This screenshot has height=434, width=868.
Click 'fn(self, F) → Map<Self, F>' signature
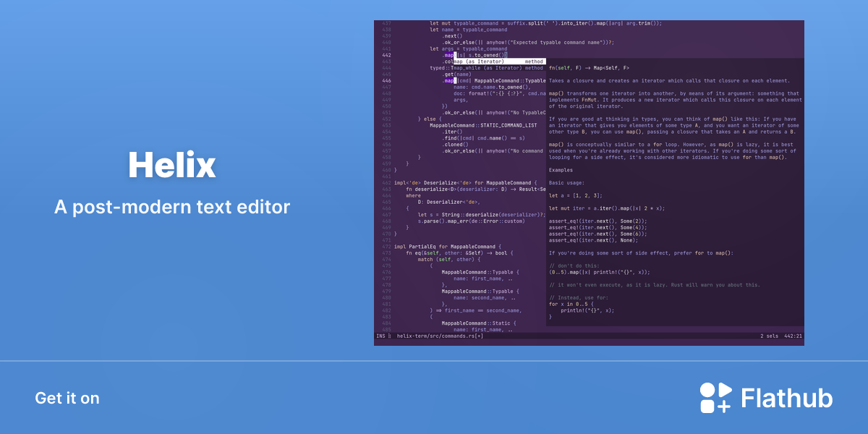click(x=589, y=68)
